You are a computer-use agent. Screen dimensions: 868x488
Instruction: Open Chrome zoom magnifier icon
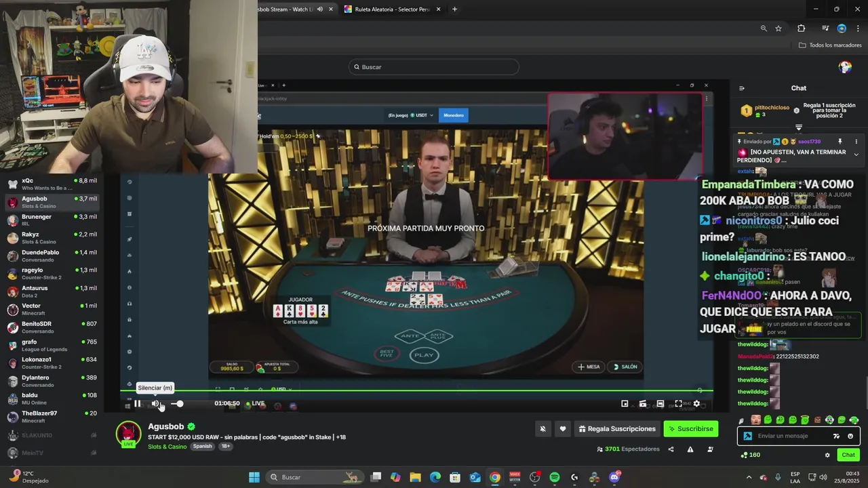coord(764,28)
